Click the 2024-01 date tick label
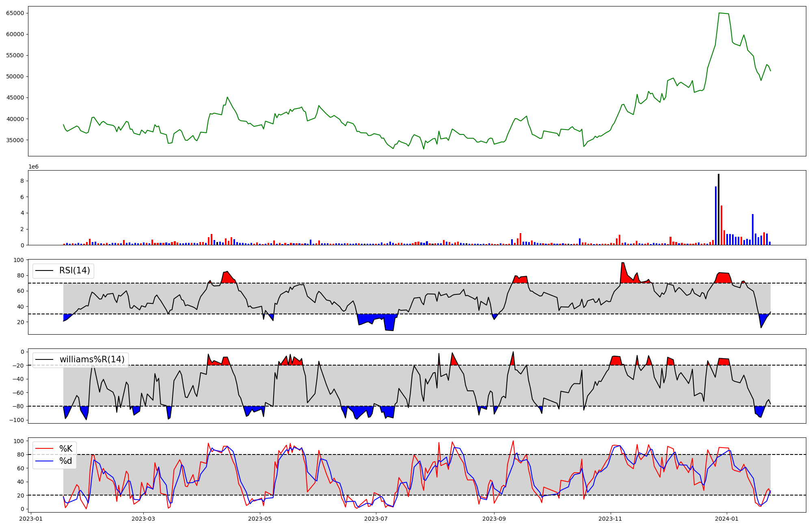This screenshot has height=528, width=812. tap(727, 519)
